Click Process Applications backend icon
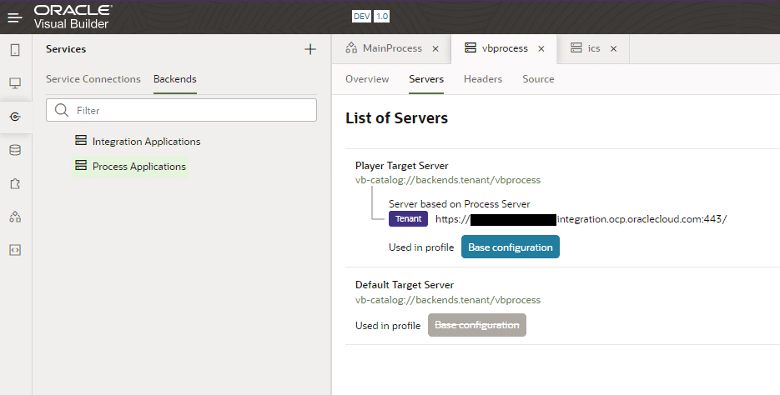The height and width of the screenshot is (395, 780). [x=81, y=165]
